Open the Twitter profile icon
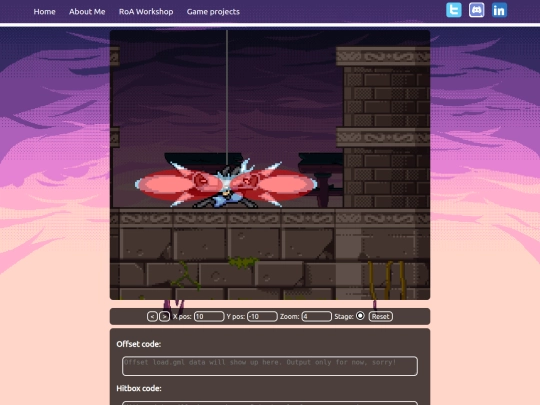 click(454, 10)
